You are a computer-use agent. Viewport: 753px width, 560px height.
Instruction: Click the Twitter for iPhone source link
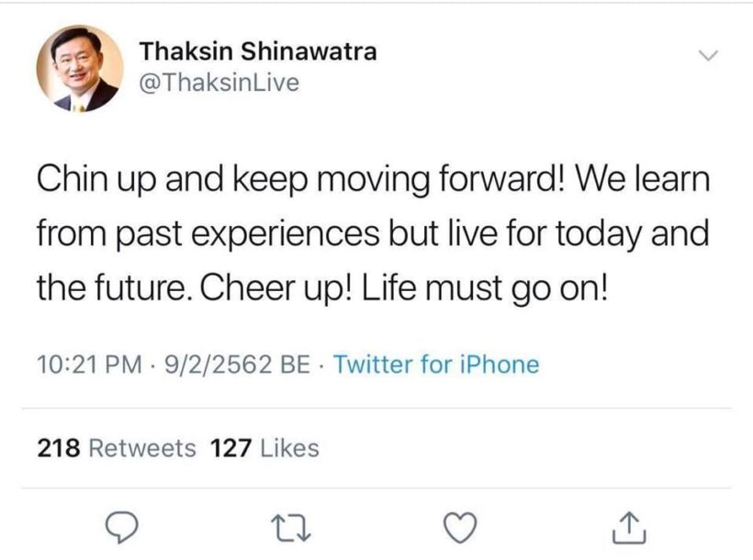pyautogui.click(x=435, y=364)
